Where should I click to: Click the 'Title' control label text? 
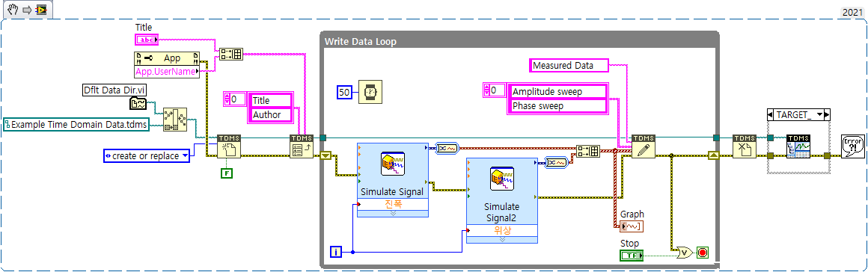pos(144,27)
